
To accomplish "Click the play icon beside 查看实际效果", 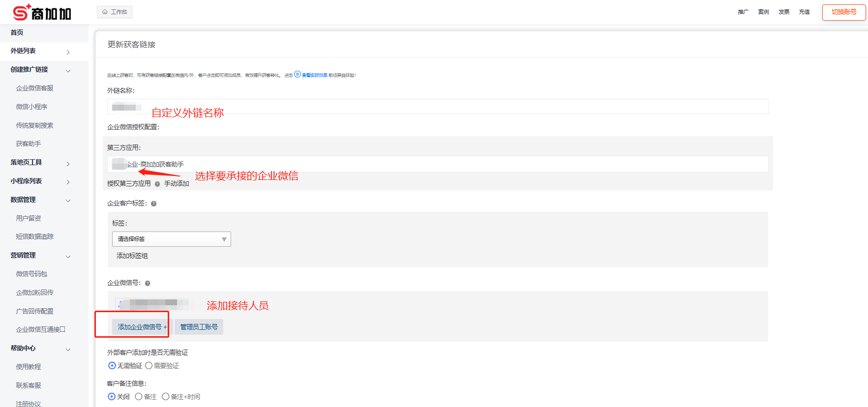I will (297, 75).
